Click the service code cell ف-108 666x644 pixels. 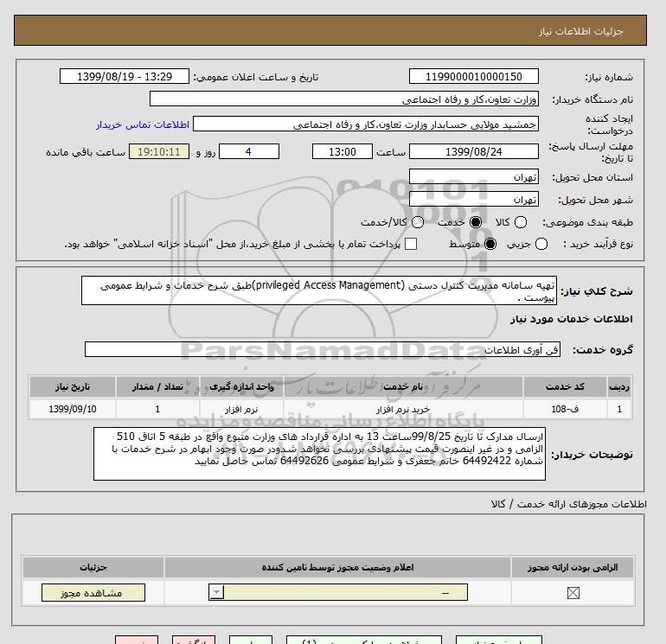pos(565,409)
